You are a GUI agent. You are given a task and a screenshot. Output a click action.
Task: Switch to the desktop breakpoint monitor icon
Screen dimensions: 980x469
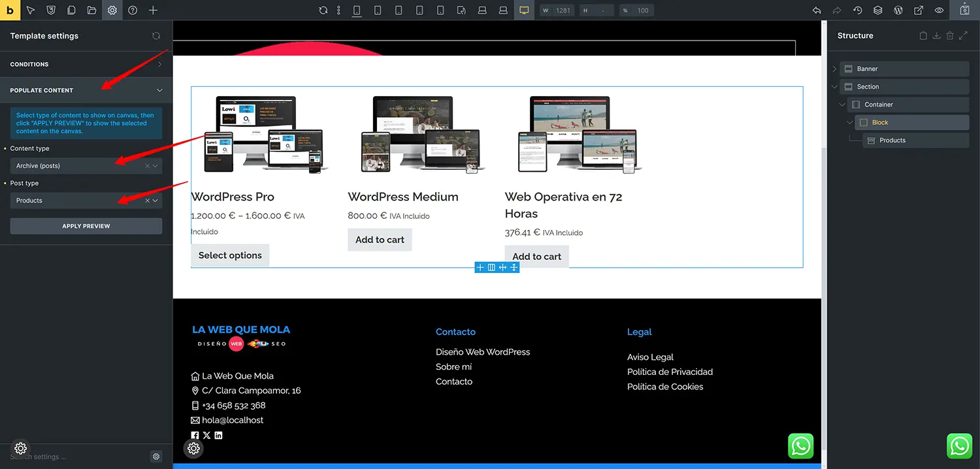tap(524, 10)
